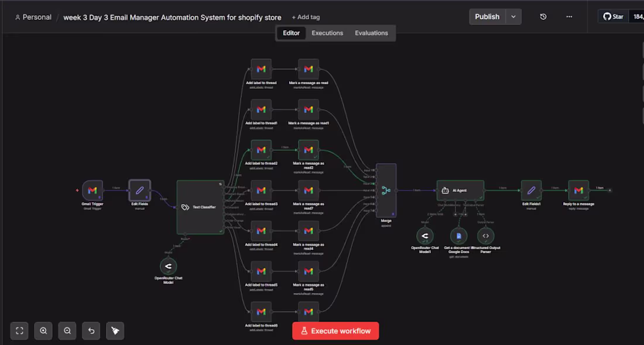
Task: Select the Merge node
Action: pos(385,190)
